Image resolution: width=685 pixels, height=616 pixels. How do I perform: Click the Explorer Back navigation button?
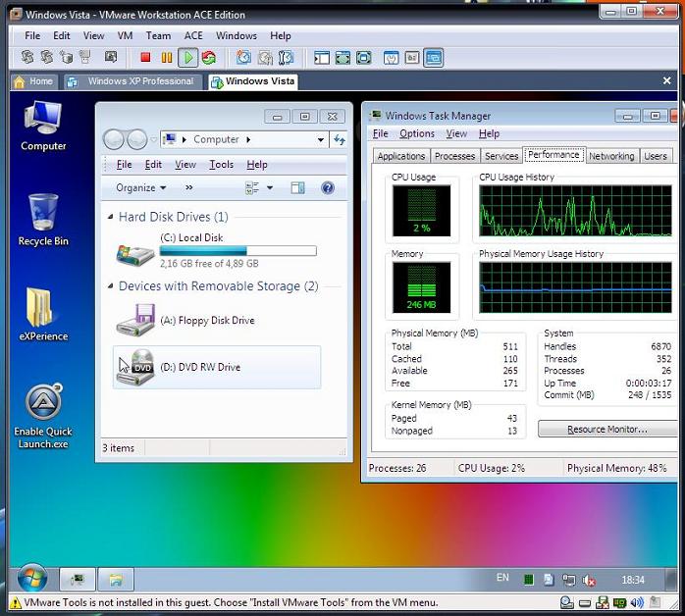point(114,139)
